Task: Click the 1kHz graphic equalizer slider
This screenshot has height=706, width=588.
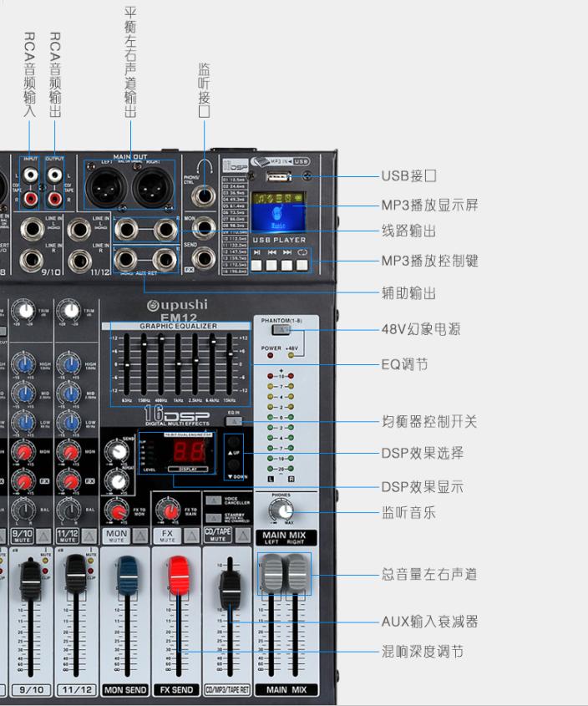Action: [x=178, y=364]
